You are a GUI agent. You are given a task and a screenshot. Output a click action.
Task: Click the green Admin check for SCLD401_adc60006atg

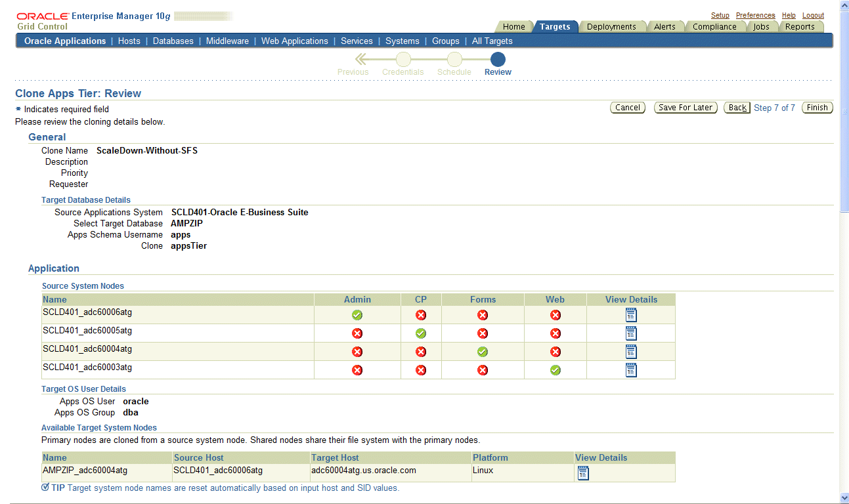(357, 315)
